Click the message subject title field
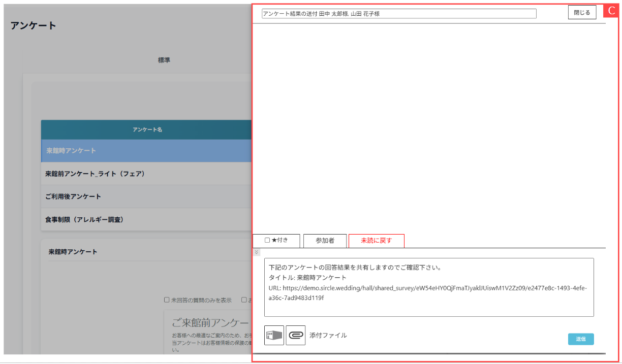 [399, 14]
